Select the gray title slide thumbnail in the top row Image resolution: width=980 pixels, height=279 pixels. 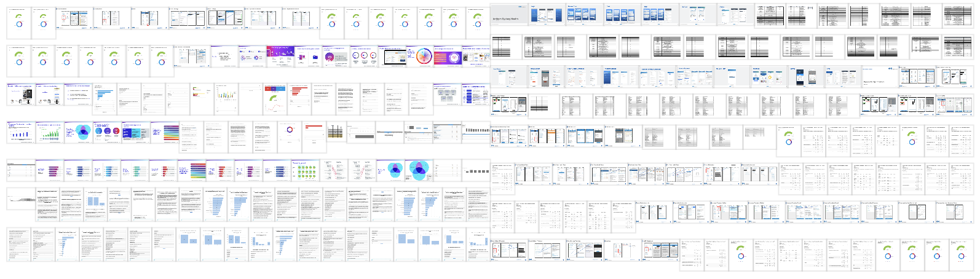click(x=508, y=17)
